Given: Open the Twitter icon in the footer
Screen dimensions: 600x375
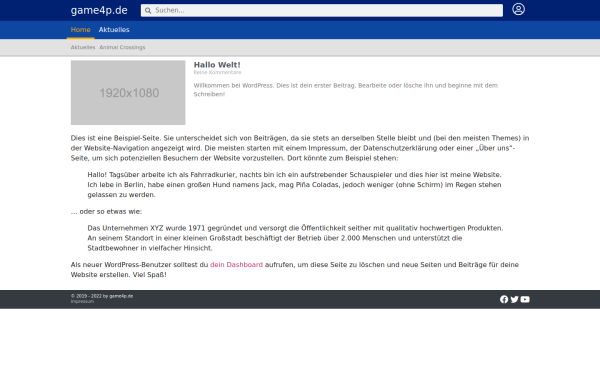Looking at the screenshot, I should pyautogui.click(x=514, y=299).
